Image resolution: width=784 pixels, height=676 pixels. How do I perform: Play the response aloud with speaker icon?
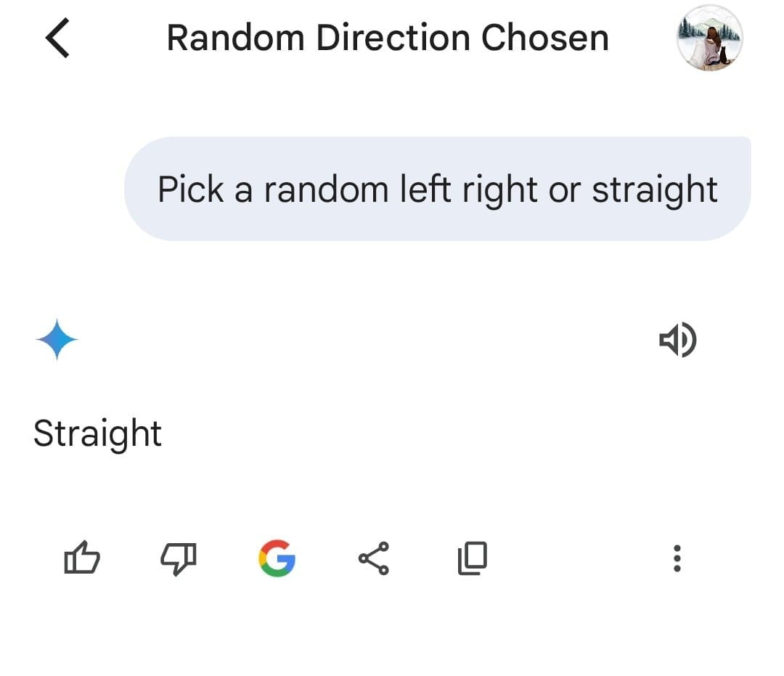coord(677,340)
